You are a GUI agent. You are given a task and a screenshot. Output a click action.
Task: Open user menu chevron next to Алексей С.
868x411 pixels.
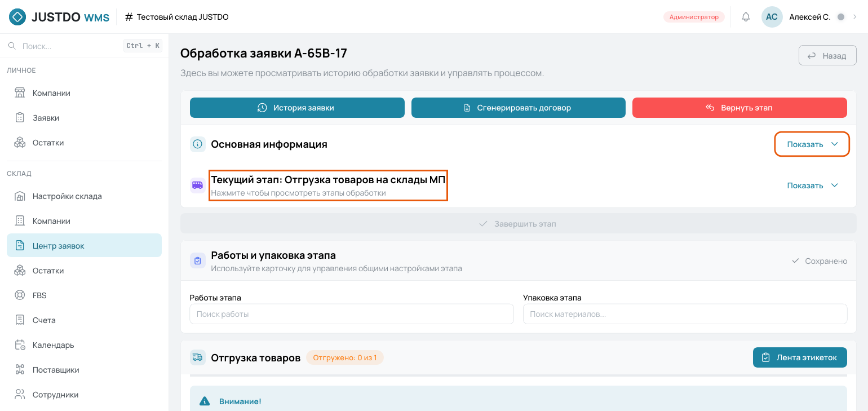[x=854, y=17]
